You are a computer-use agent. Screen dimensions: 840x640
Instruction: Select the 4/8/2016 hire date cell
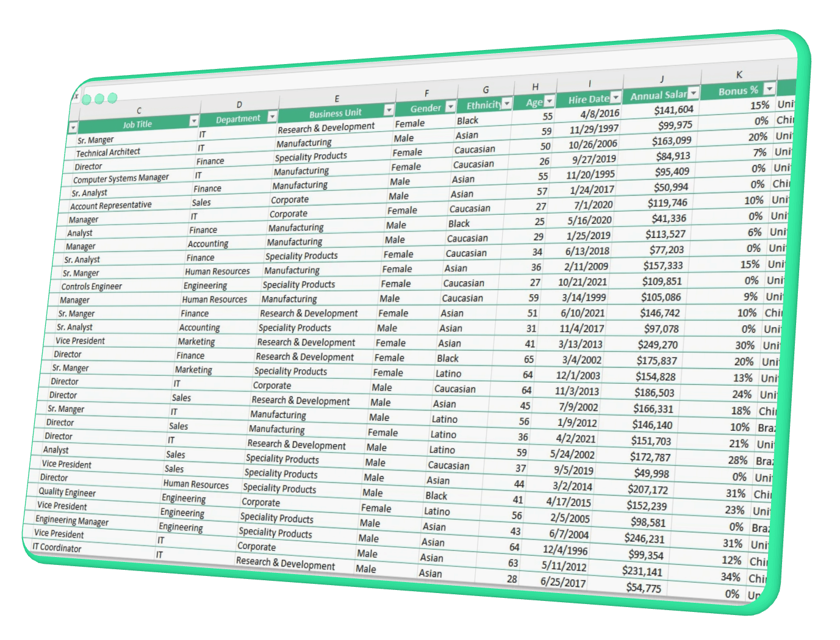pos(600,113)
